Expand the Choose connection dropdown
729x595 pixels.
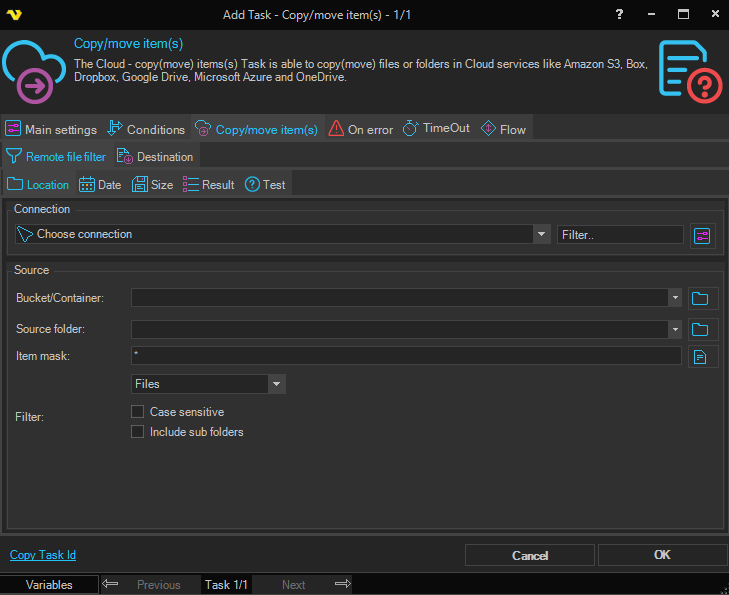tap(541, 234)
